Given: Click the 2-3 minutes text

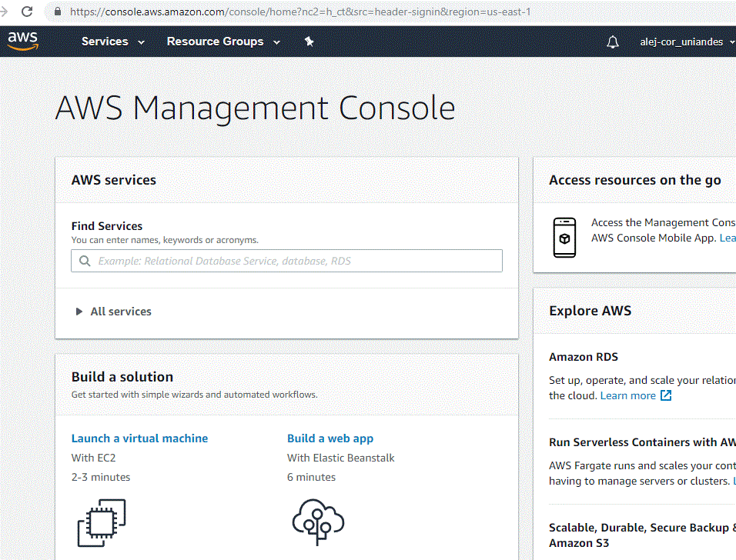Looking at the screenshot, I should pos(100,477).
